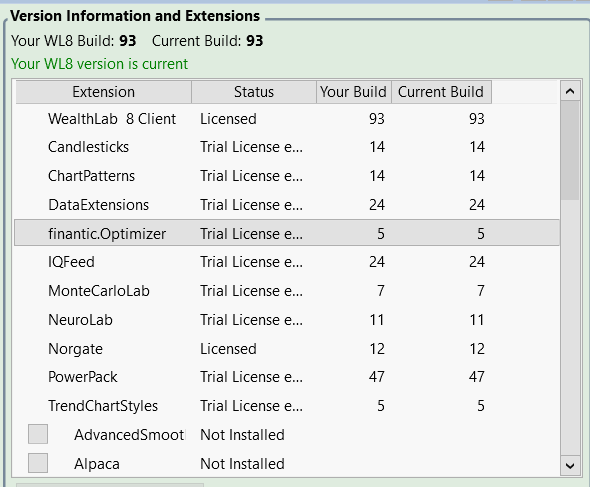Screen dimensions: 590x487
Task: Sort by the Extension column header
Action: coord(103,92)
